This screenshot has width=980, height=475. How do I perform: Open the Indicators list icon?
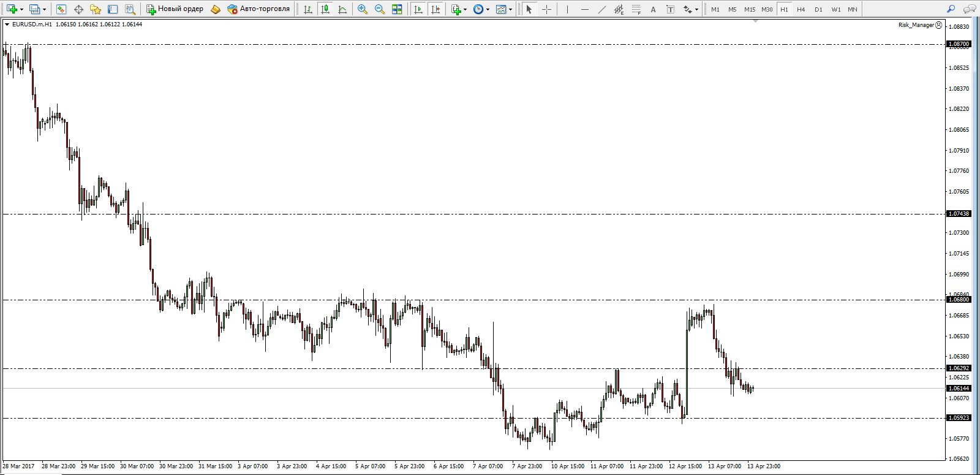pyautogui.click(x=456, y=9)
